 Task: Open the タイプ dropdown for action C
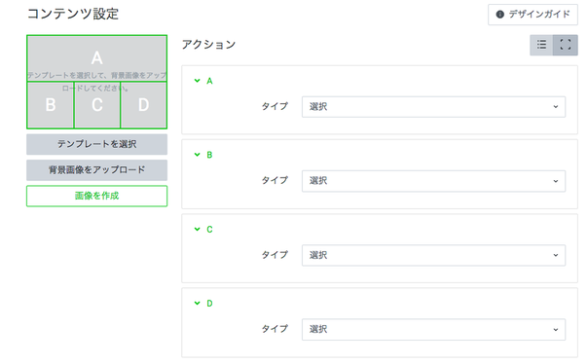coord(433,255)
